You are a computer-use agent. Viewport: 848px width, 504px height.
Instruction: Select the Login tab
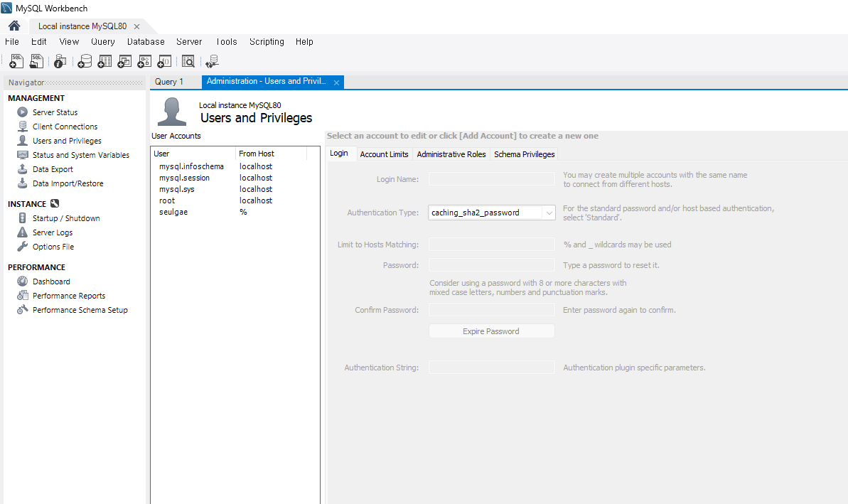(x=339, y=153)
